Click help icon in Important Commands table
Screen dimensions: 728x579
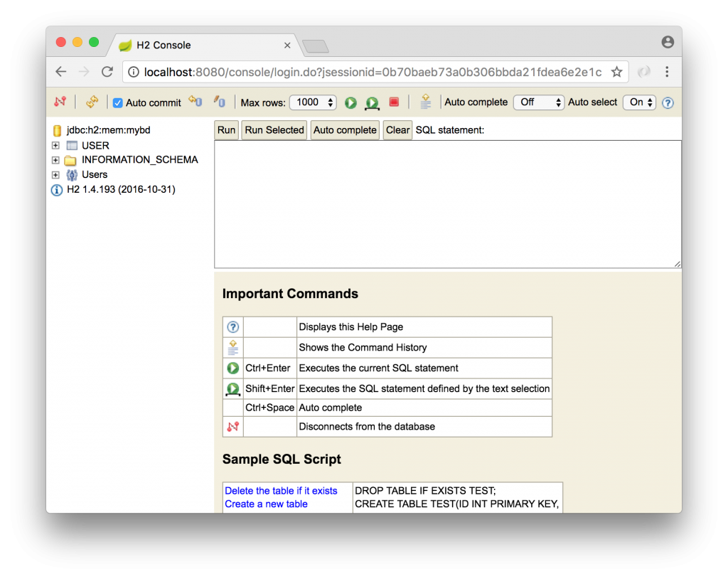click(232, 327)
